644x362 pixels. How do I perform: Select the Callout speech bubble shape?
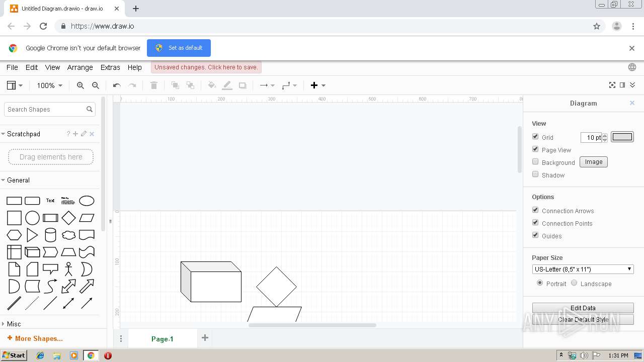coord(50,269)
